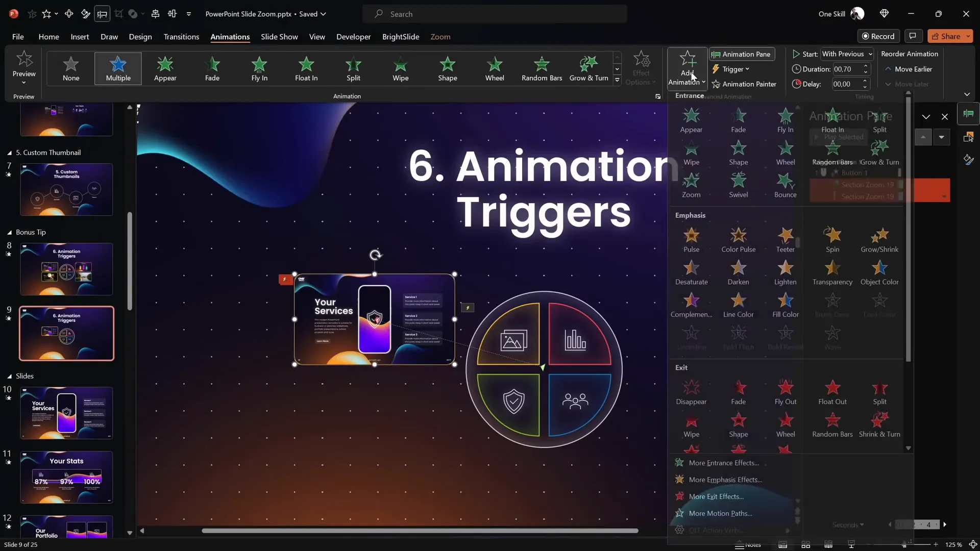Increase Duration with spinner up arrow
Screen dimensions: 980x551
(865, 66)
